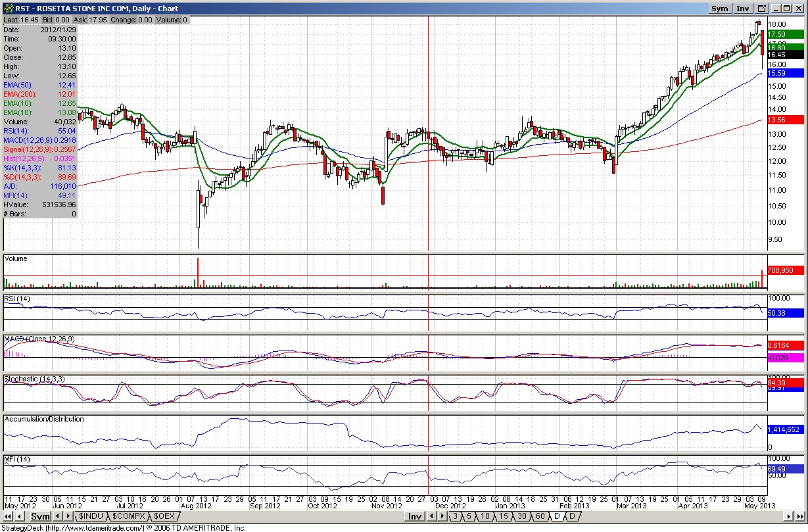Click the 708,950 volume value label
This screenshot has width=808, height=532.
click(786, 270)
